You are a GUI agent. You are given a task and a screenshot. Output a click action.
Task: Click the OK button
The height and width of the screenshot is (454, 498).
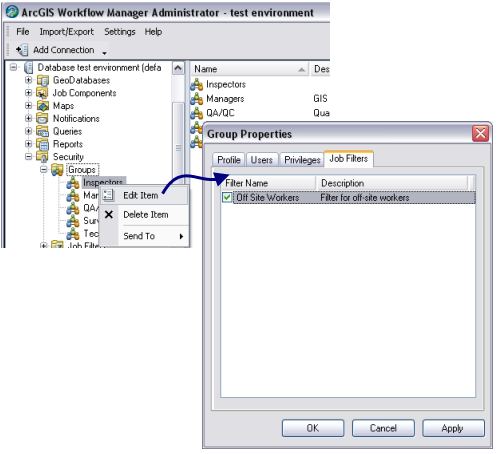point(313,428)
